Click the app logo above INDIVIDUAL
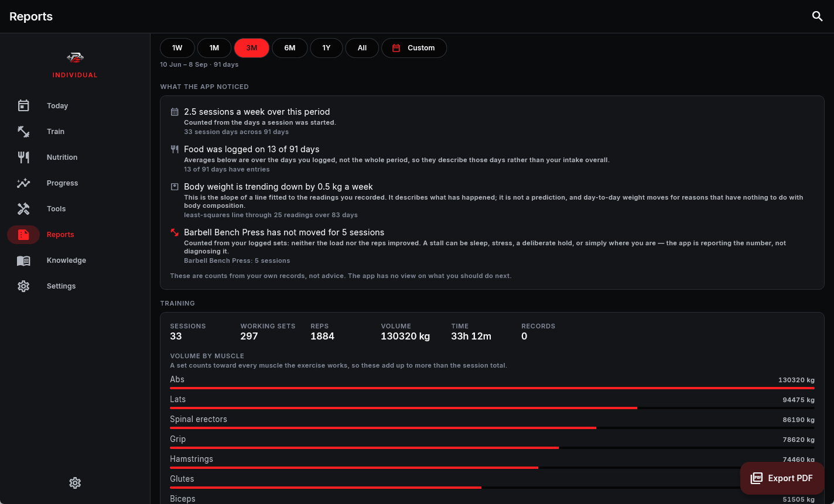This screenshot has width=834, height=504. coord(75,57)
